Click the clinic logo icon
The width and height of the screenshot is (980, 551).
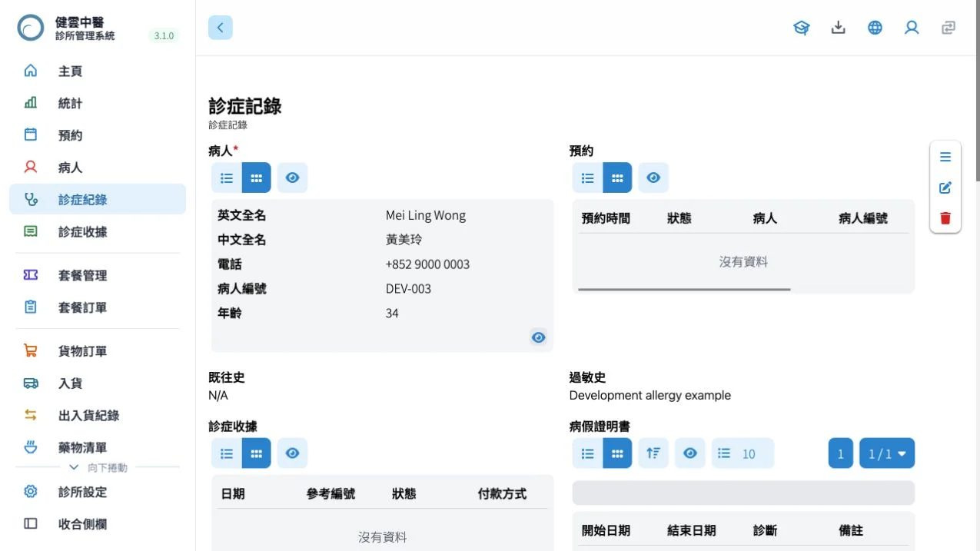31,28
